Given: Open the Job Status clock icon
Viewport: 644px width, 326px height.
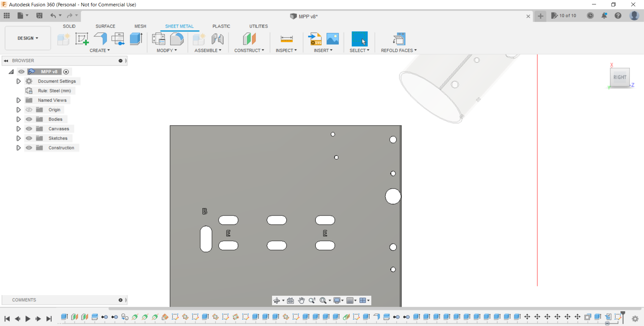Looking at the screenshot, I should pos(590,15).
